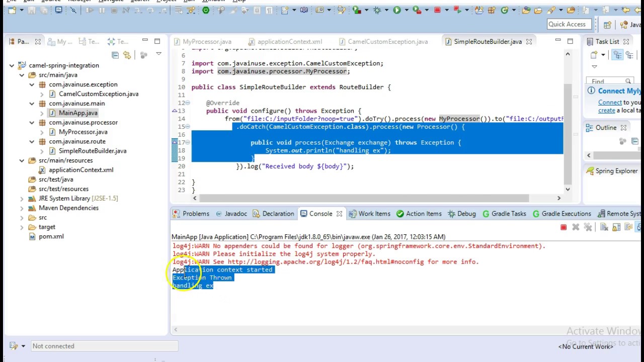Click No Current Work status item
The height and width of the screenshot is (362, 644).
pyautogui.click(x=586, y=346)
